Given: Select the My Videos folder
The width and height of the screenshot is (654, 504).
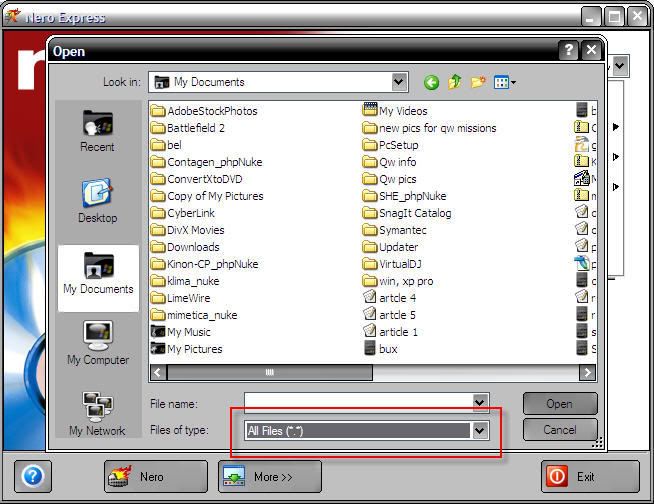Looking at the screenshot, I should tap(395, 111).
